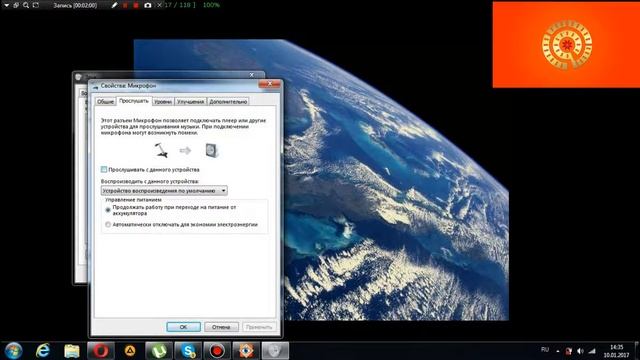
Task: Select Автоматически отключать для экономии электроэнергии radio
Action: (x=108, y=224)
